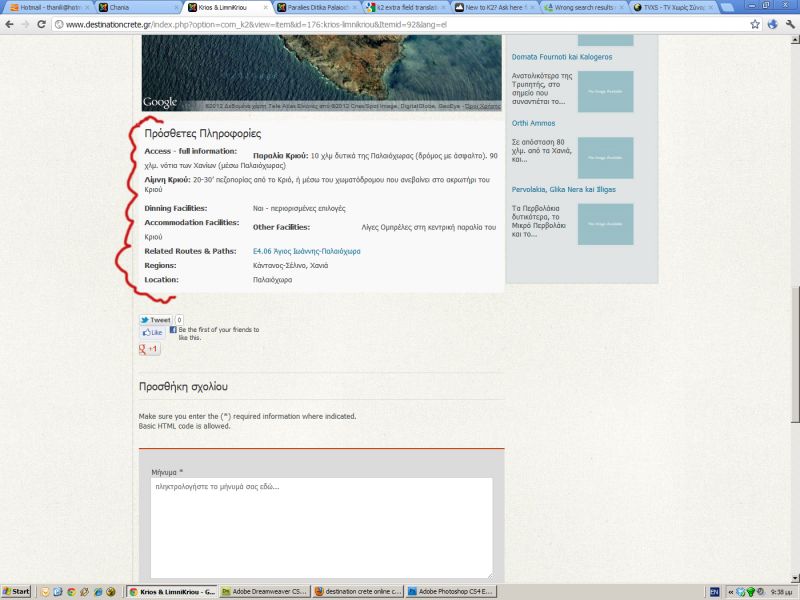
Task: Click the taskbar clock showing 9:38
Action: pos(781,592)
